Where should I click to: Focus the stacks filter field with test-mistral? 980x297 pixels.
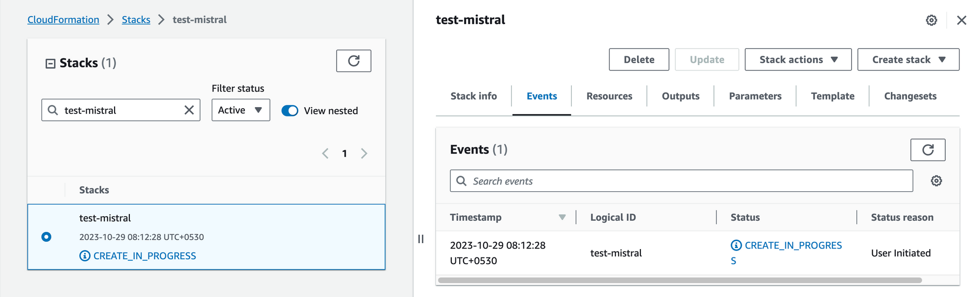pos(121,110)
